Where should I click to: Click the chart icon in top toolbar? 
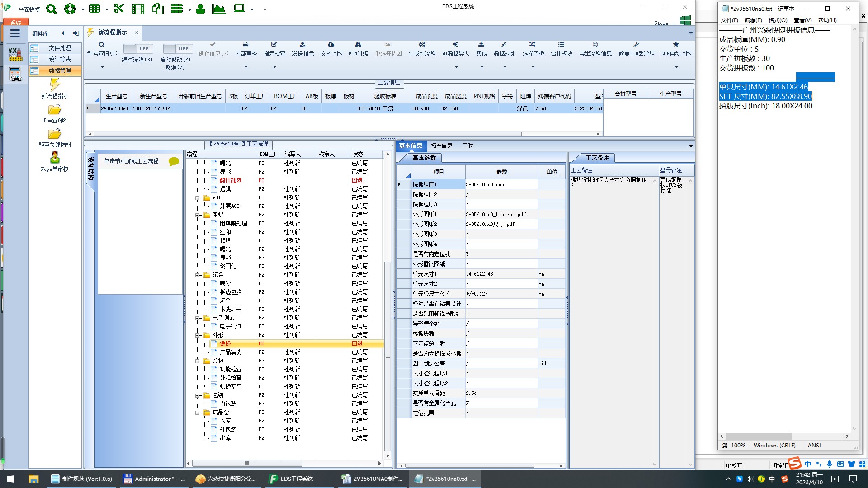click(x=219, y=9)
